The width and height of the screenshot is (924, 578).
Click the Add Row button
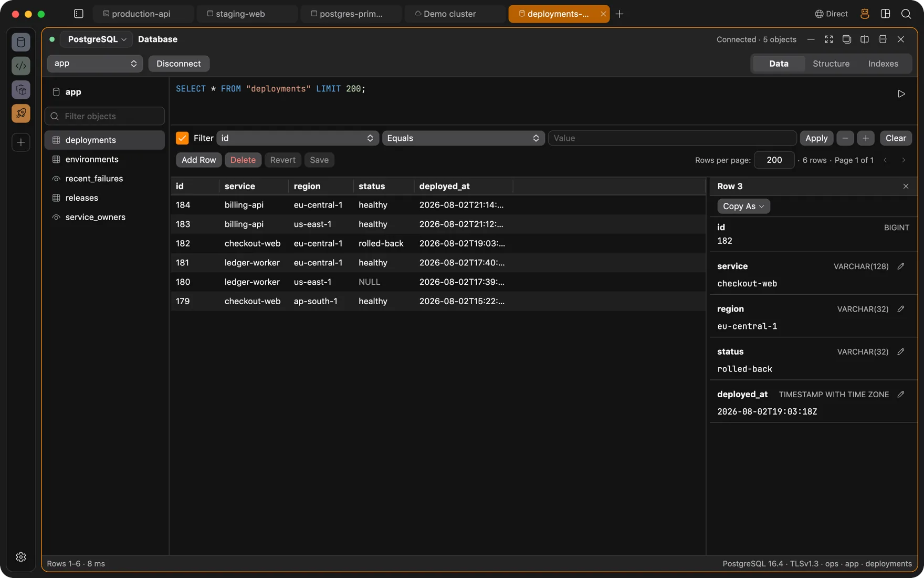coord(198,160)
